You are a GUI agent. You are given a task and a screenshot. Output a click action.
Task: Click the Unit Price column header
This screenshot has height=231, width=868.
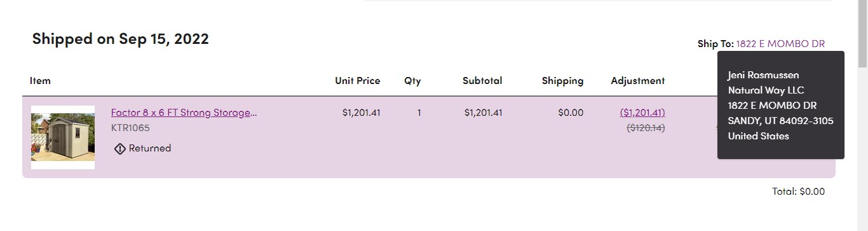click(x=358, y=81)
